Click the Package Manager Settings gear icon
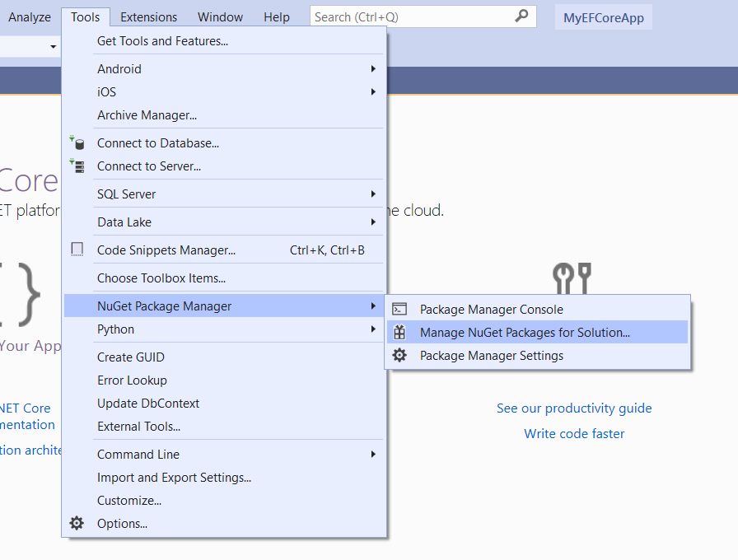 [399, 355]
